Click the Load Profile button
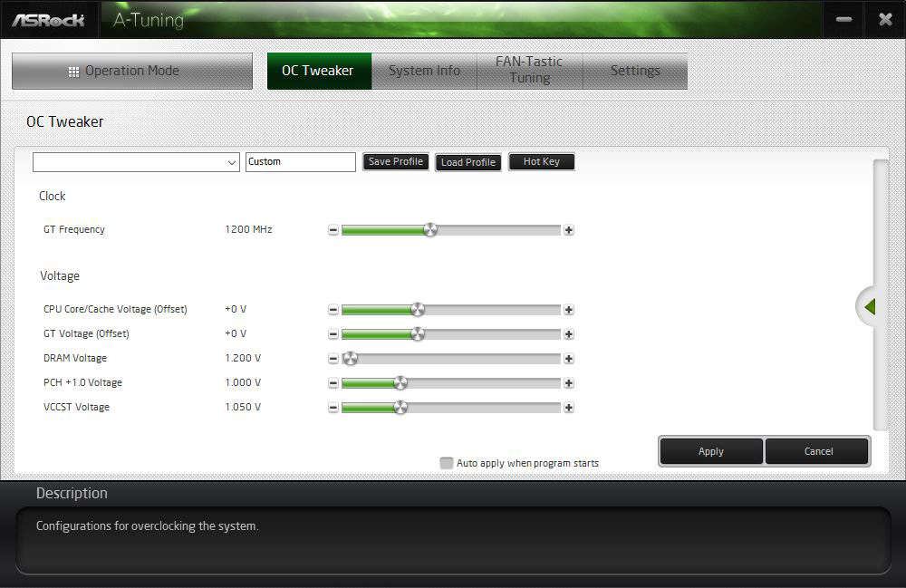Viewport: 906px width, 588px height. pyautogui.click(x=468, y=162)
